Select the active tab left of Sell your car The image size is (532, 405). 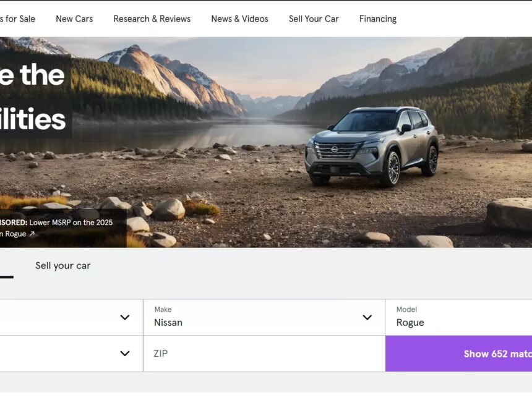point(5,265)
